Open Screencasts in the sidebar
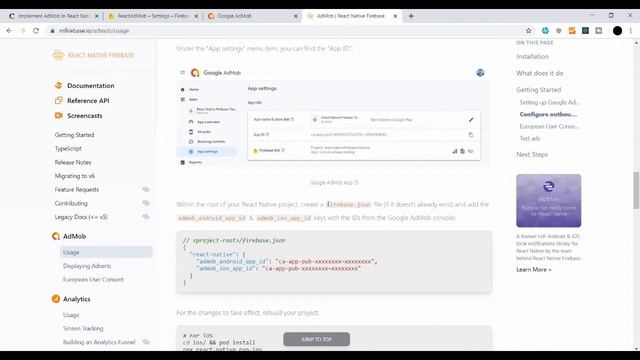Viewport: 640px width, 360px height. click(x=84, y=116)
